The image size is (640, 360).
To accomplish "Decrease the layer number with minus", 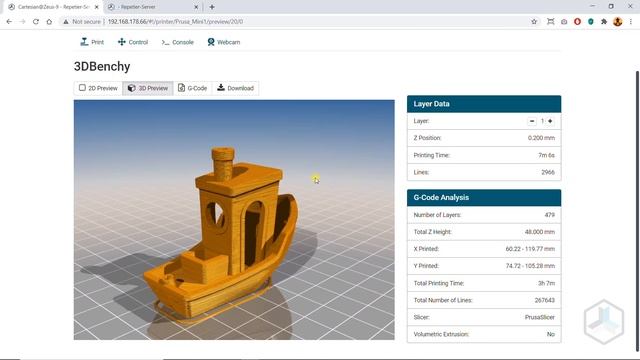I will click(532, 121).
